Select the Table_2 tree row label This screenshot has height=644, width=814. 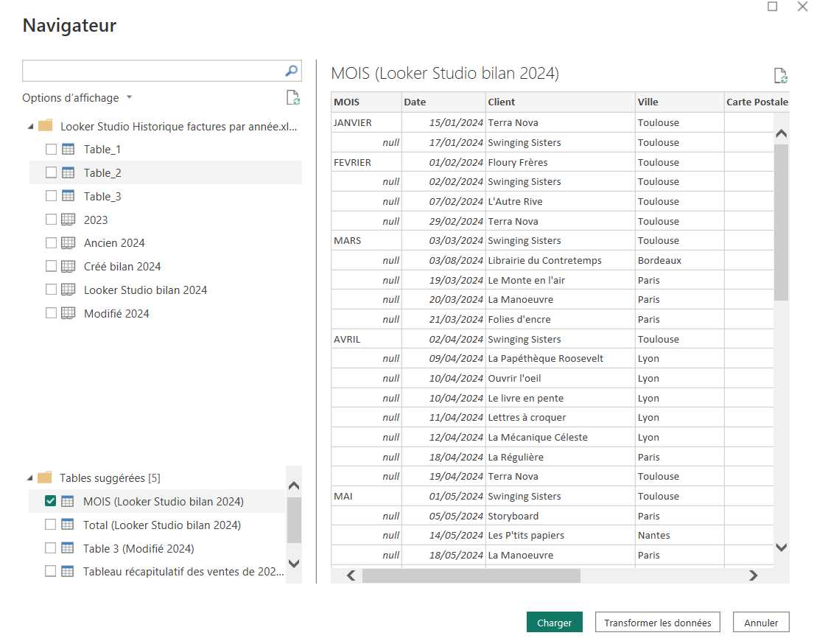pyautogui.click(x=102, y=173)
